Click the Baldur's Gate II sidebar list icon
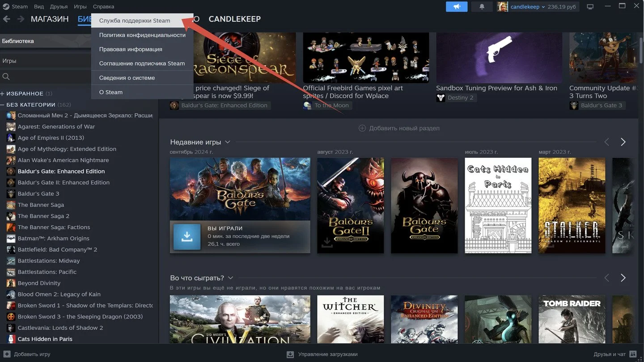 pyautogui.click(x=11, y=182)
